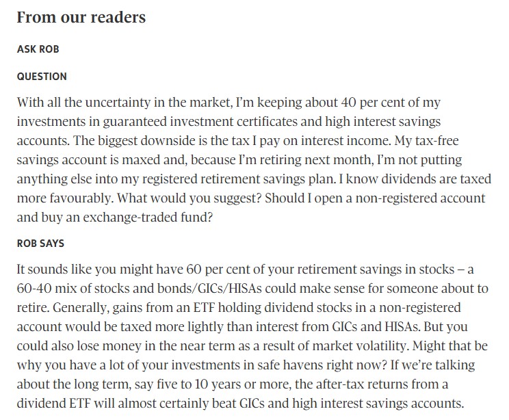The width and height of the screenshot is (509, 420).
Task: Click the 'ASK ROB' subheading
Action: (x=38, y=49)
